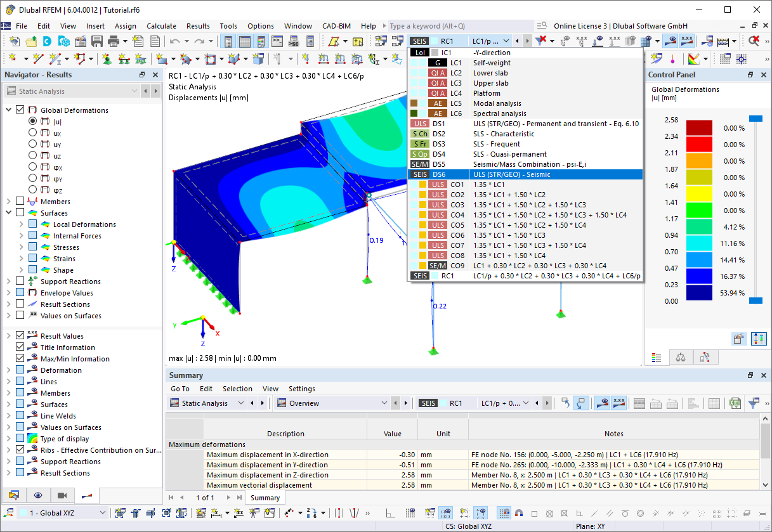Click the magnet object snap icon in status bar
Image resolution: width=772 pixels, height=532 pixels.
point(518,513)
